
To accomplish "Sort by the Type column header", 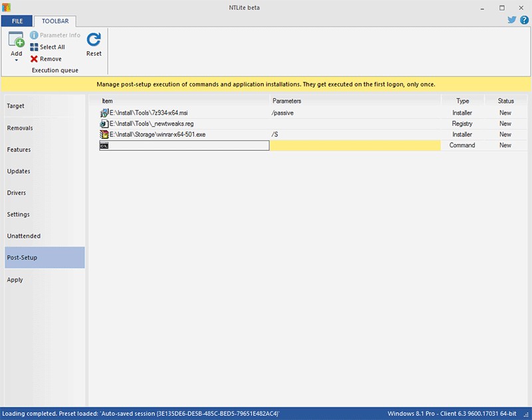I will click(x=462, y=101).
